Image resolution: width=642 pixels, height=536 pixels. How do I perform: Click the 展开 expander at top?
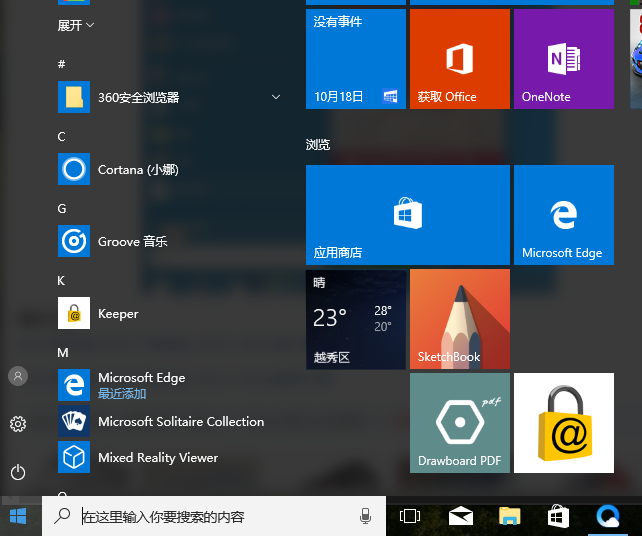(x=76, y=25)
